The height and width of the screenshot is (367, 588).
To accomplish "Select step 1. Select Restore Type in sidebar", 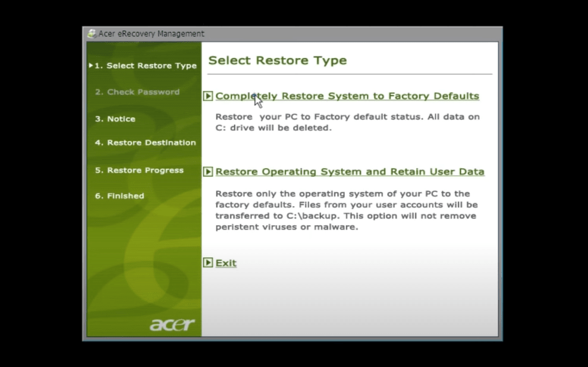I will (x=146, y=65).
